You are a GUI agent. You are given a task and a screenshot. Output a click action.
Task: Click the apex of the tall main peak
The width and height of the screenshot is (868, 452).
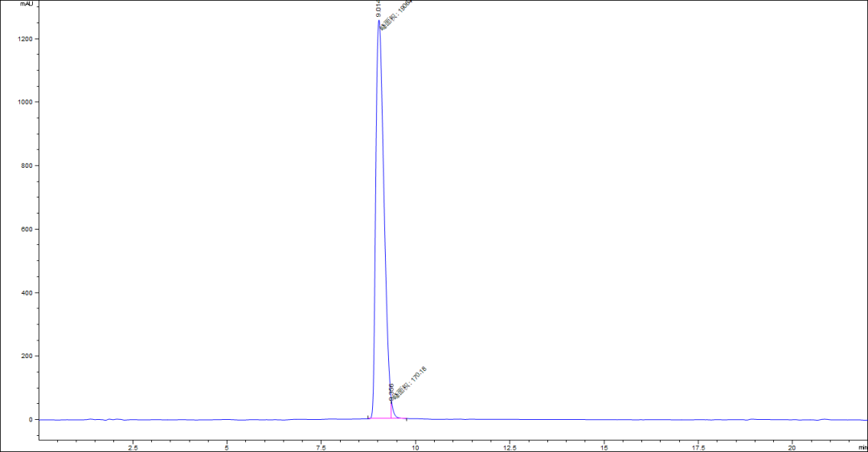[x=379, y=21]
